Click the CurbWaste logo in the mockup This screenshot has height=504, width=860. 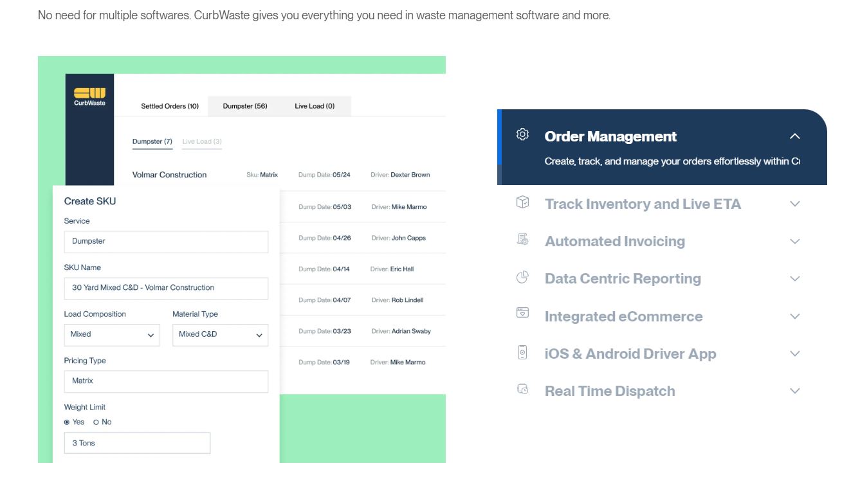pos(89,96)
